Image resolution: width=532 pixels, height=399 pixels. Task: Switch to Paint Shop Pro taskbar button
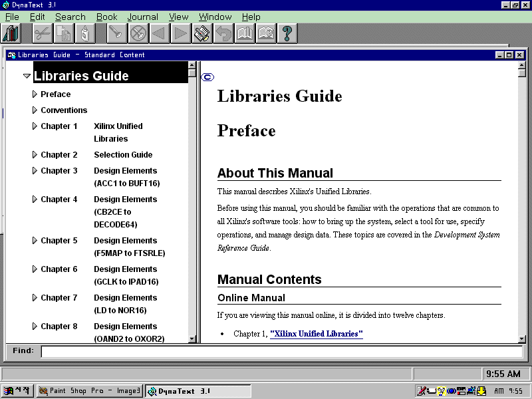[x=90, y=391]
